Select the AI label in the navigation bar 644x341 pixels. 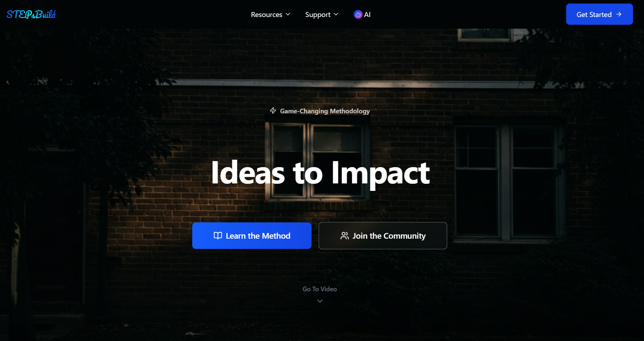[x=367, y=15]
